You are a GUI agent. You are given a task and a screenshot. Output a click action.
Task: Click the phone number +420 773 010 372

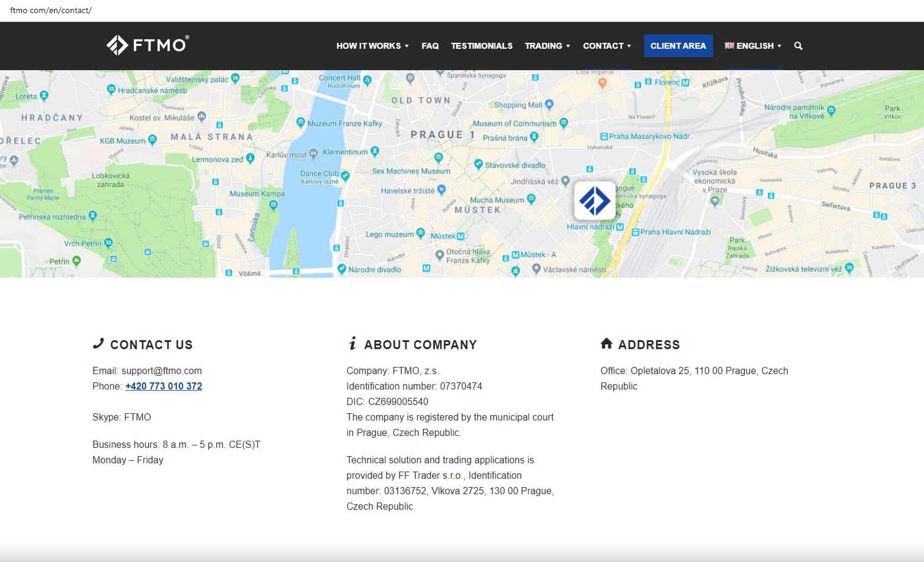(x=163, y=386)
